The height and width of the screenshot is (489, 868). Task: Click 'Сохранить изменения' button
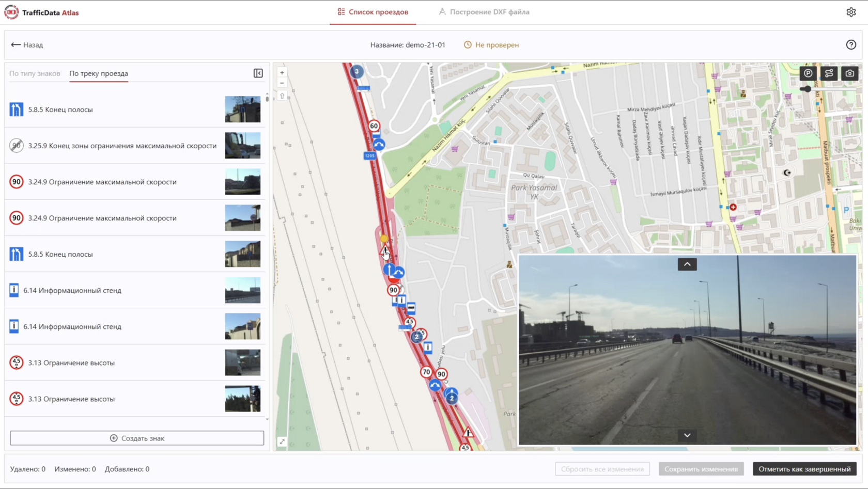click(701, 469)
